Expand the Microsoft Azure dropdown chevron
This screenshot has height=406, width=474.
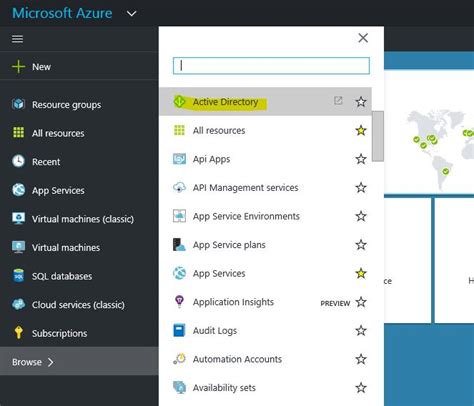(x=132, y=14)
